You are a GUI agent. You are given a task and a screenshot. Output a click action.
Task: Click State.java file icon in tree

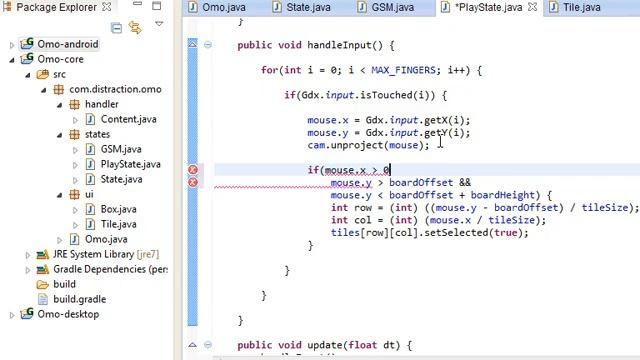coord(90,179)
